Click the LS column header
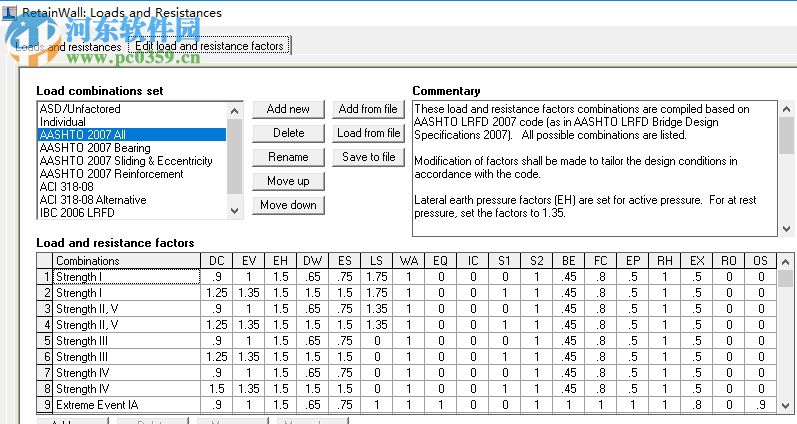Screen dimensions: 797x424 pos(377,261)
